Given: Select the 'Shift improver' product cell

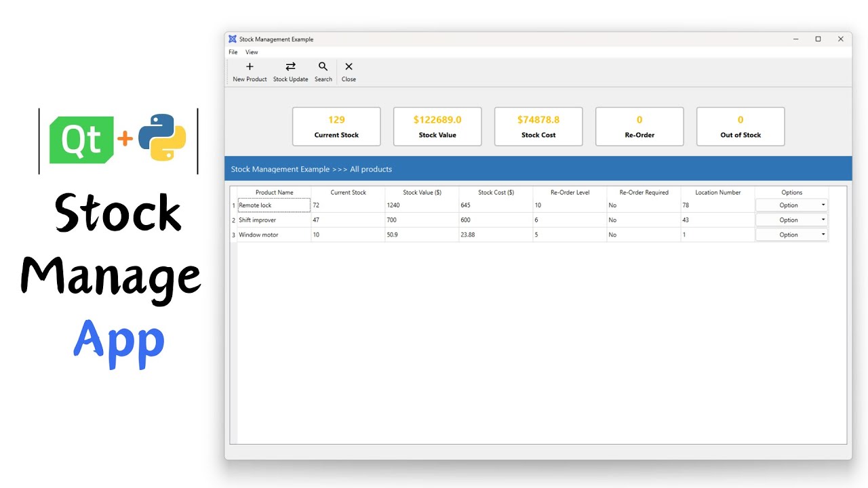Looking at the screenshot, I should [x=275, y=220].
